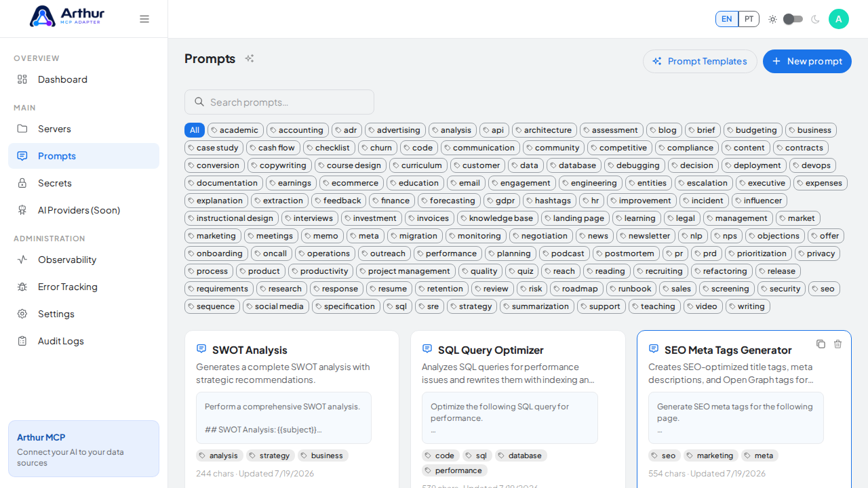Click the Error Tracking bug icon

point(22,287)
